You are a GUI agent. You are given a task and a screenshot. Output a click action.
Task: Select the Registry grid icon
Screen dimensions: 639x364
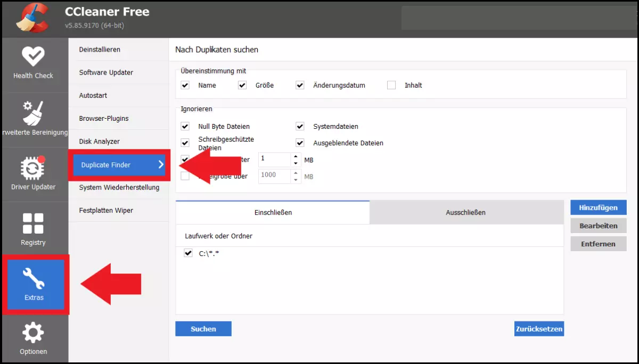tap(33, 224)
